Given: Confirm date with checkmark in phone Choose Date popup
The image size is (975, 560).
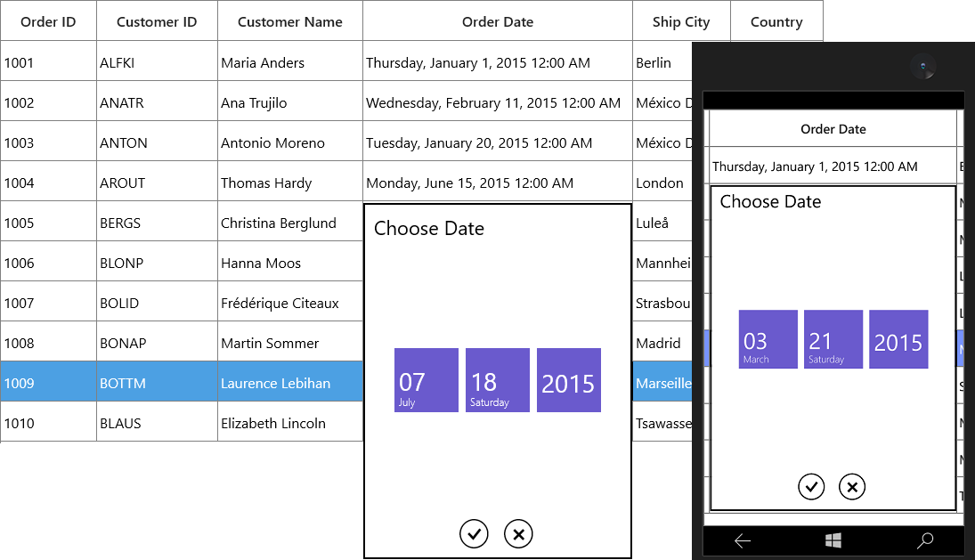Looking at the screenshot, I should [811, 487].
